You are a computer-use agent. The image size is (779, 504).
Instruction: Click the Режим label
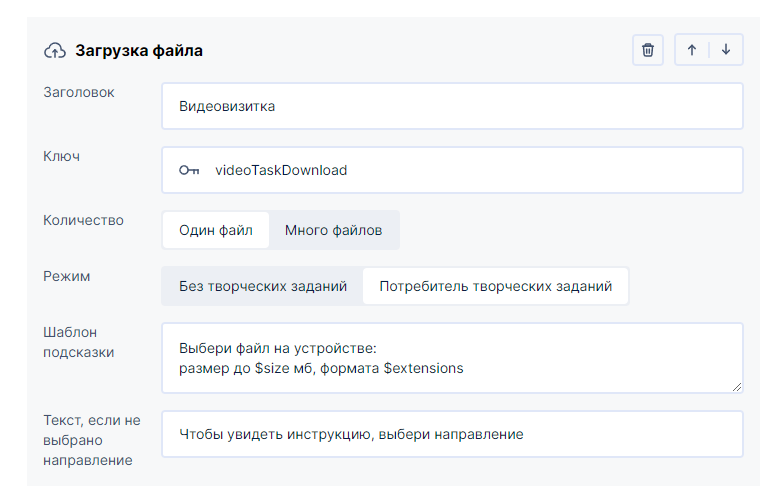point(67,276)
